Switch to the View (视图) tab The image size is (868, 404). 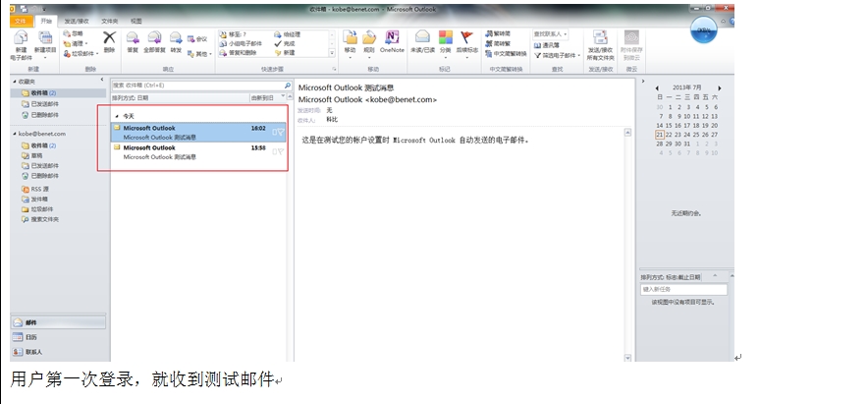pyautogui.click(x=136, y=21)
